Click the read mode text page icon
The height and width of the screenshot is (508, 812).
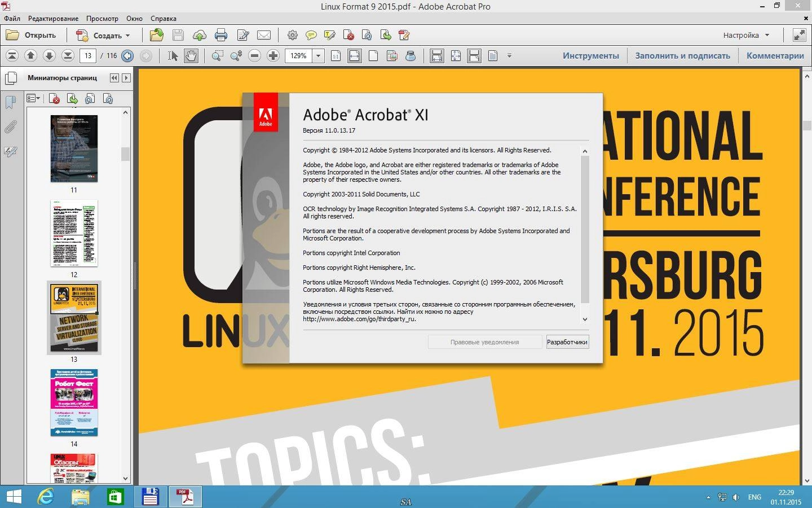(x=493, y=55)
